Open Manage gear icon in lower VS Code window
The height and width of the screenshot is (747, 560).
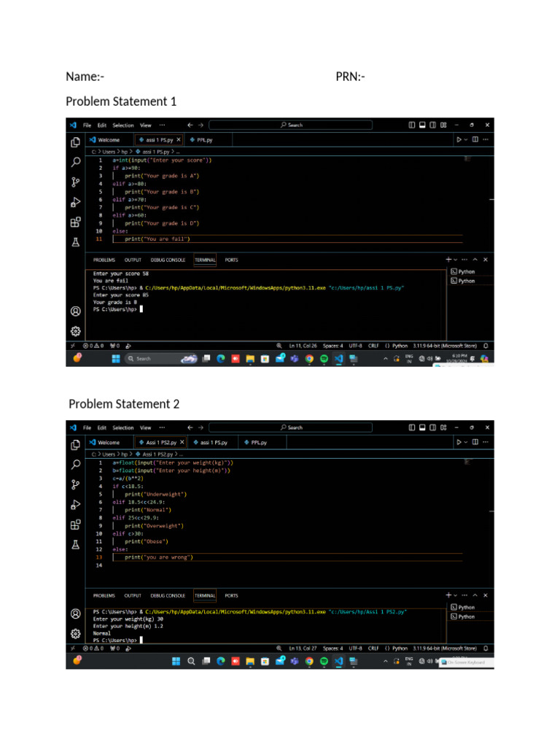click(x=75, y=633)
